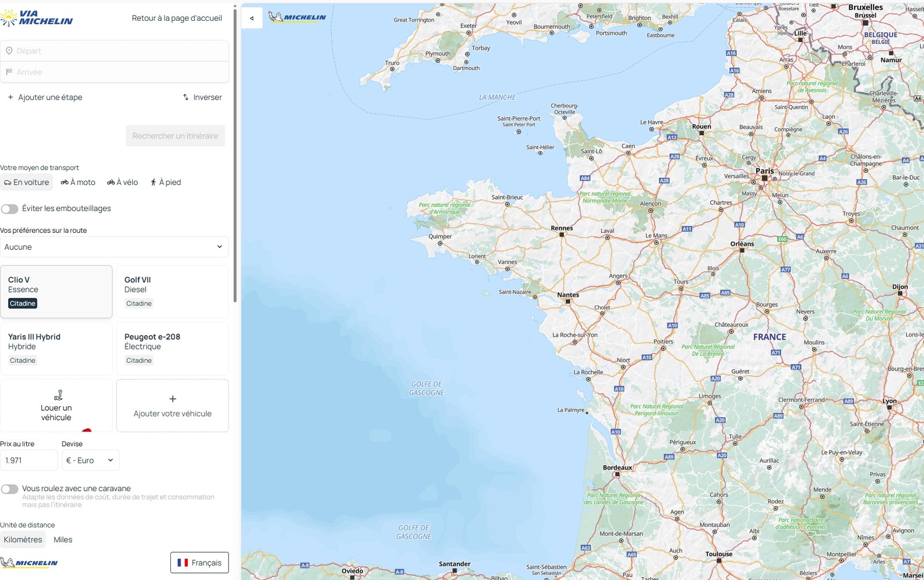The image size is (924, 580).
Task: Open Louer un véhicule card
Action: click(56, 406)
